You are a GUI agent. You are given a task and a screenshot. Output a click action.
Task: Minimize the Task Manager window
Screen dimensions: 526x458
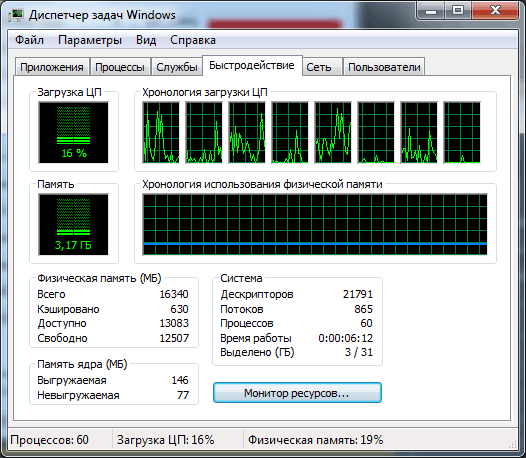pyautogui.click(x=431, y=11)
